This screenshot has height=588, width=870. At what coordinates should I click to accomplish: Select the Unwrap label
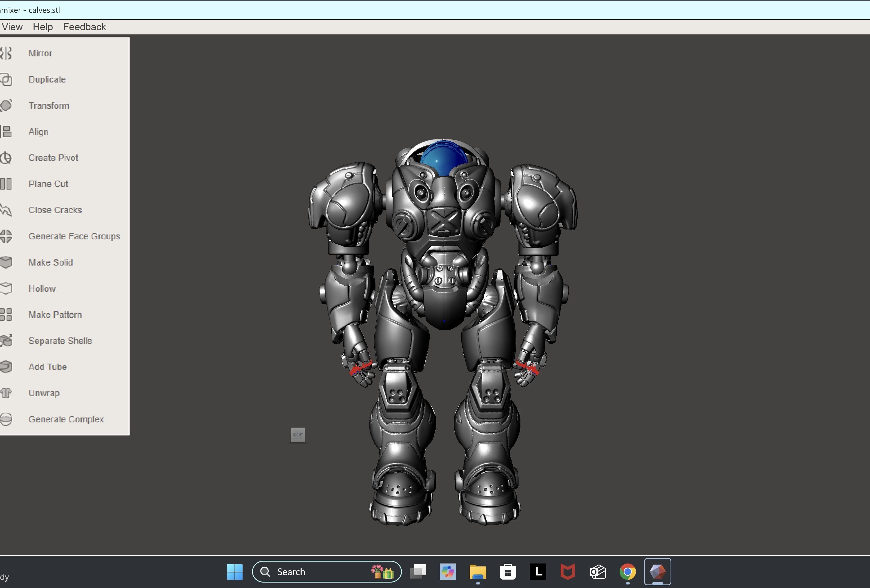(x=44, y=393)
